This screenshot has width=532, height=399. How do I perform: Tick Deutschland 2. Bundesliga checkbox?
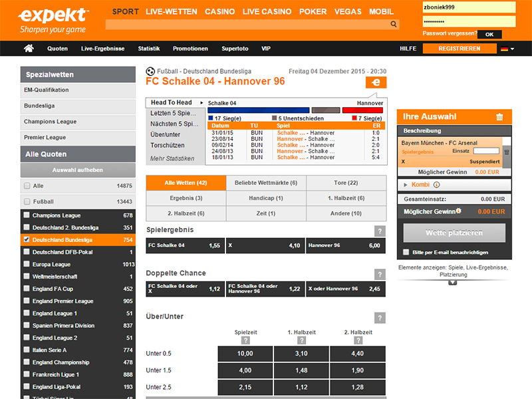click(x=27, y=227)
